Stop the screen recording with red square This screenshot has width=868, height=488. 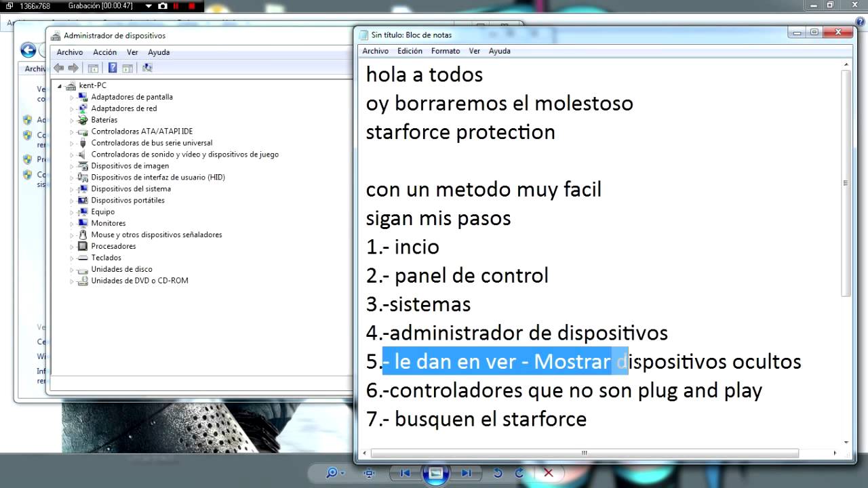pos(192,5)
